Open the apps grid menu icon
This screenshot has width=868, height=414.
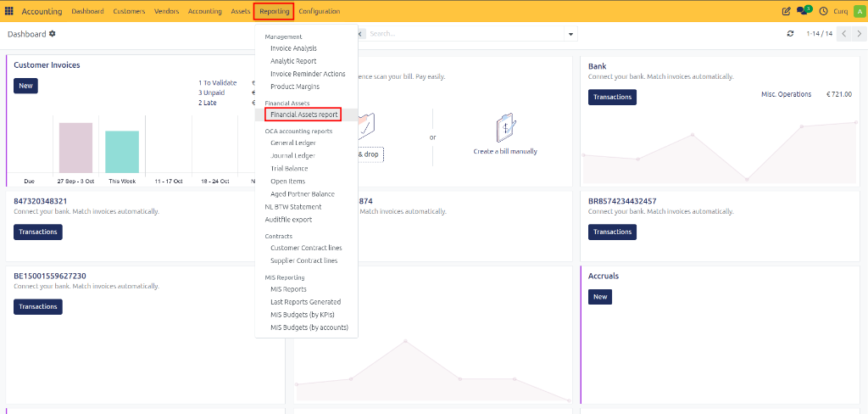8,11
